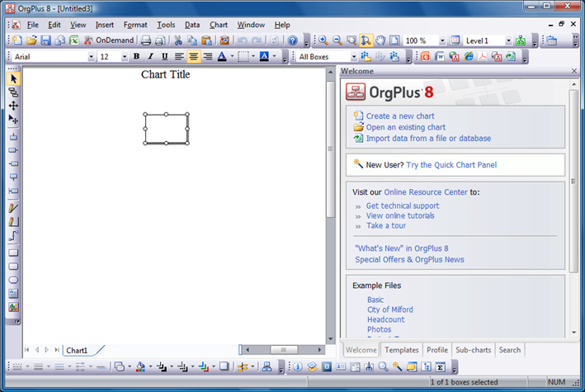Close the Welcome panel
Screen dimensions: 585x392
574,71
